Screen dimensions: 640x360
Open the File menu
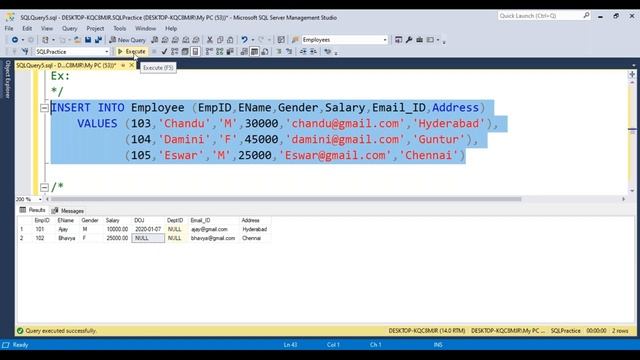[x=9, y=29]
